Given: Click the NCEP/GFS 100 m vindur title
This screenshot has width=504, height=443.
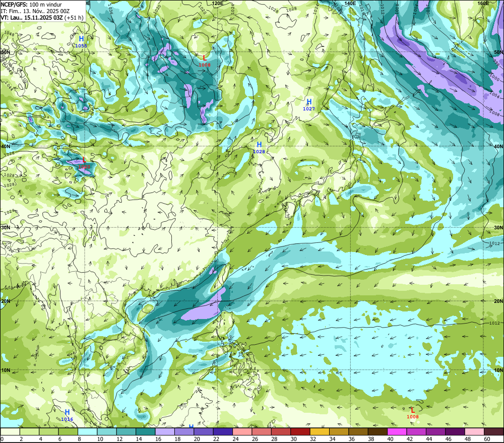Looking at the screenshot, I should [x=31, y=5].
